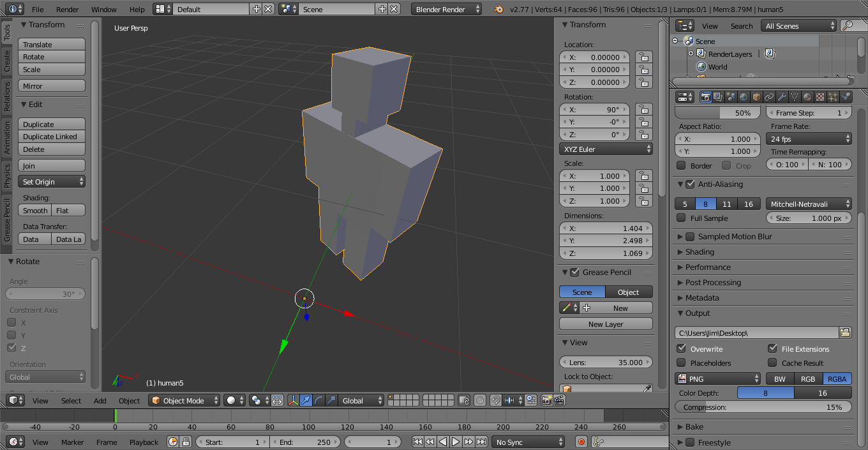Open the Render Layers properties tab icon
The image size is (868, 450).
tap(718, 97)
